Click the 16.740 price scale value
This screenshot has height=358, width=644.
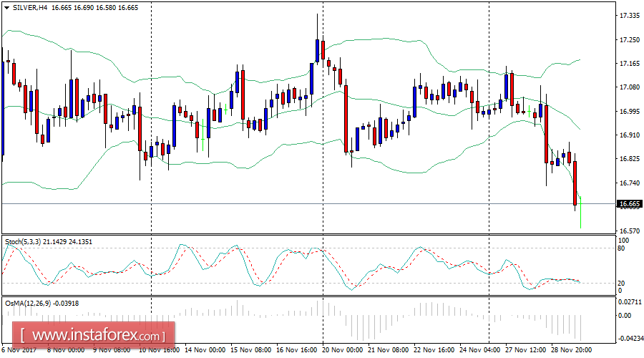pyautogui.click(x=630, y=183)
